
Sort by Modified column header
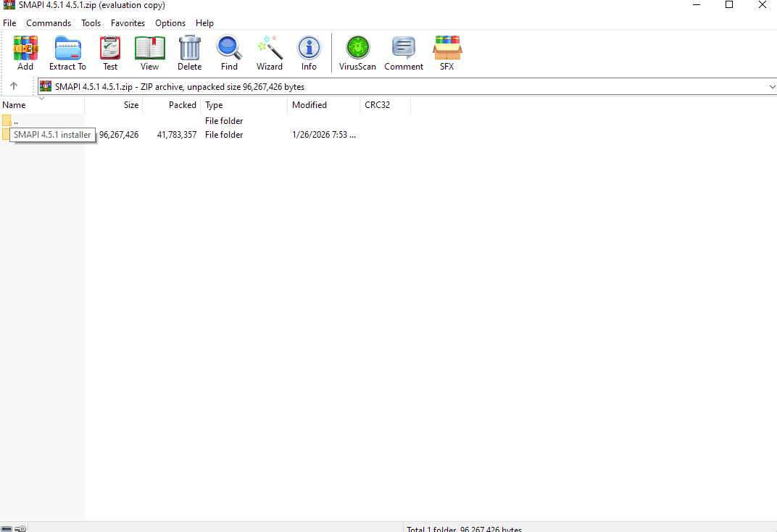(309, 105)
